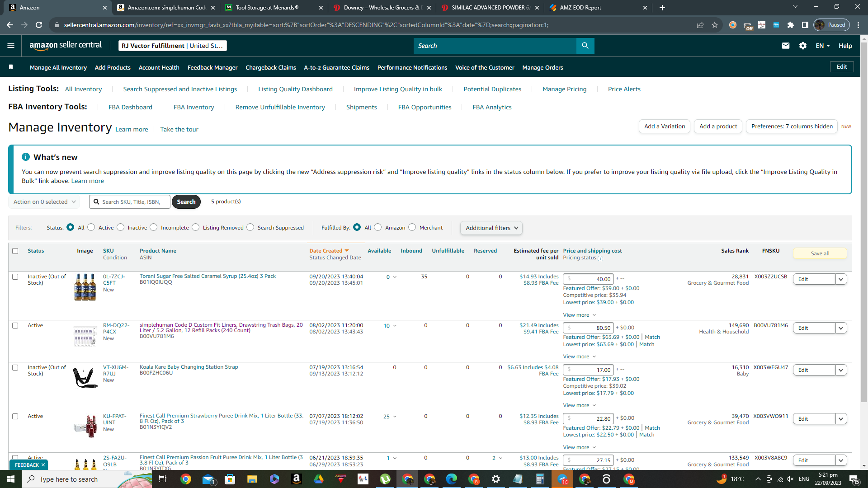The height and width of the screenshot is (488, 868).
Task: Expand View more under Torani Syrup pricing
Action: click(x=580, y=315)
